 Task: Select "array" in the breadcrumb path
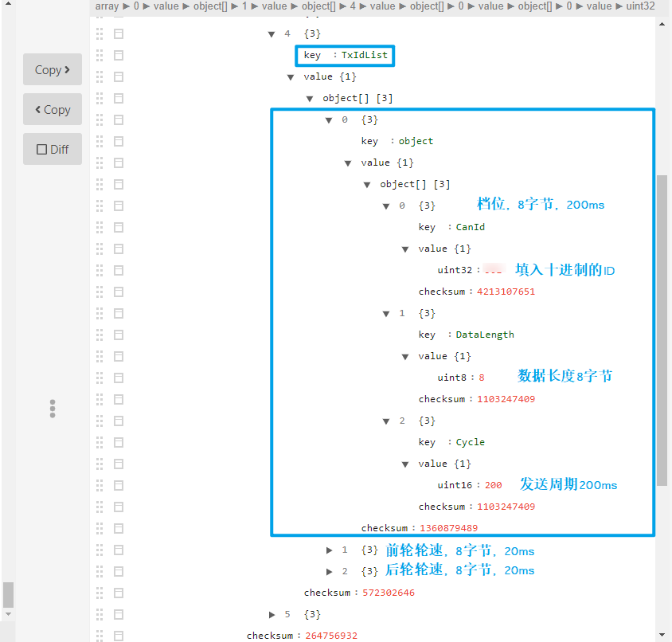coord(107,6)
